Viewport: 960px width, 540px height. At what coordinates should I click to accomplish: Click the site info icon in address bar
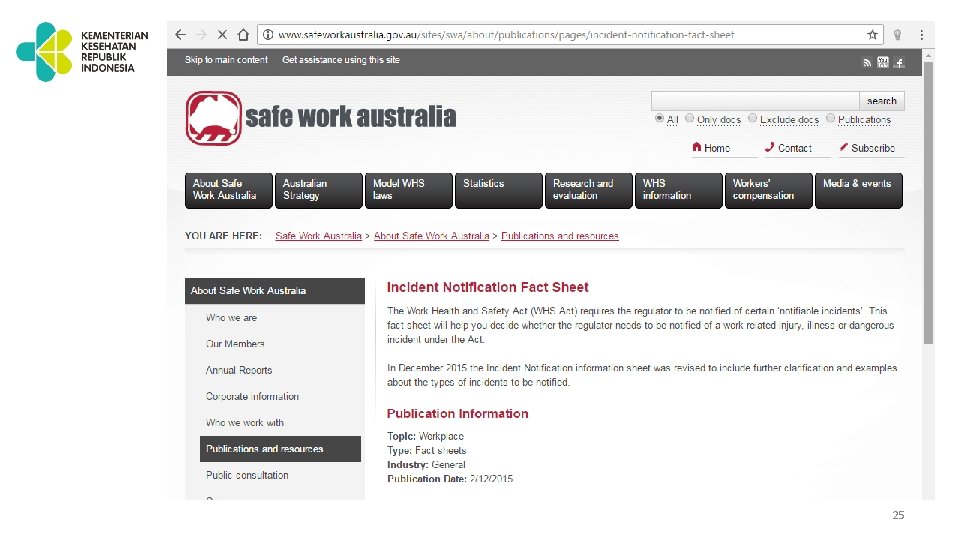click(268, 35)
